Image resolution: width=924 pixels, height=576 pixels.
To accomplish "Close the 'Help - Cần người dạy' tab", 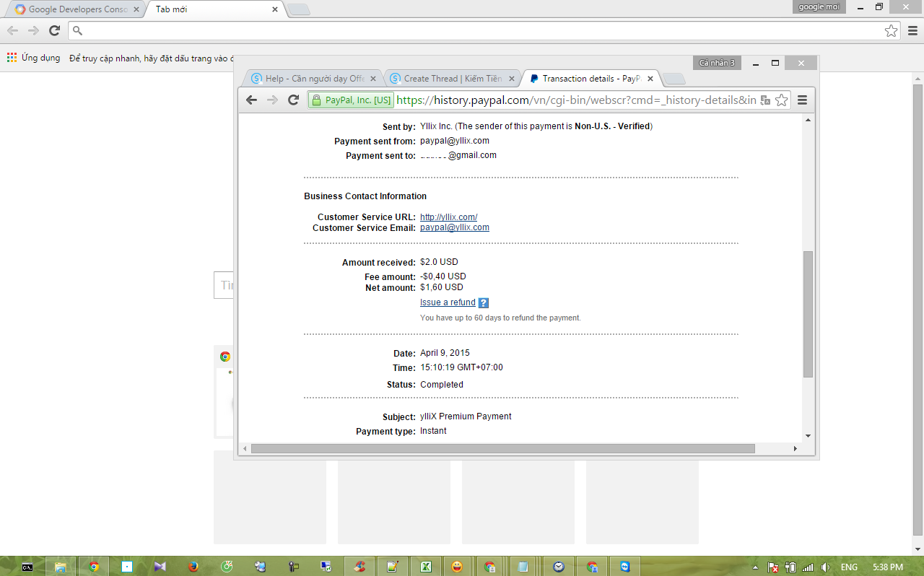I will pyautogui.click(x=372, y=79).
